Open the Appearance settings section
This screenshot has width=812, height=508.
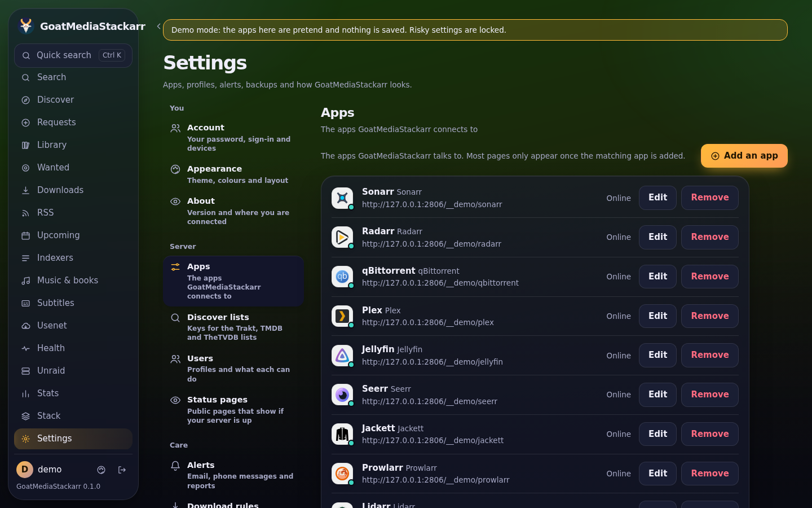(233, 174)
